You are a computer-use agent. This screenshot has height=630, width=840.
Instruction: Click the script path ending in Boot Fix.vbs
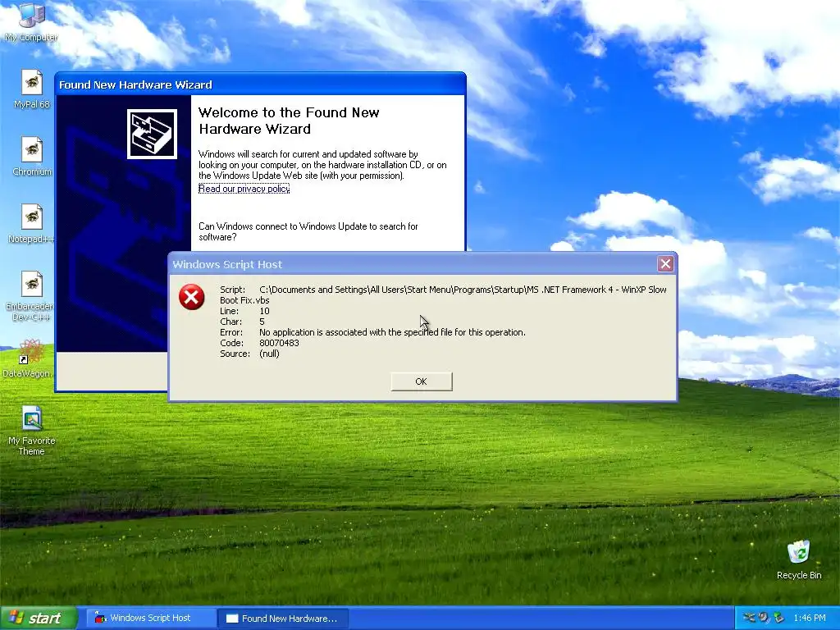point(443,294)
